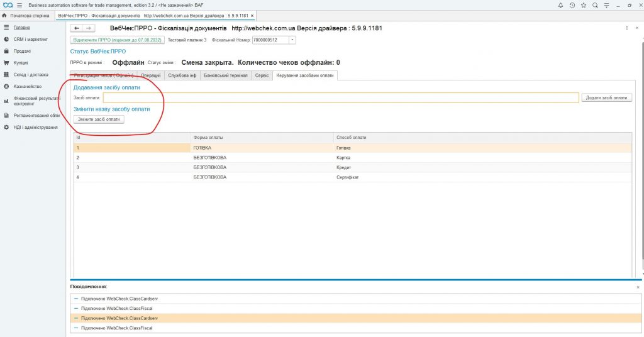Select the Картка payment row
Image resolution: width=644 pixels, height=337 pixels.
[x=353, y=158]
